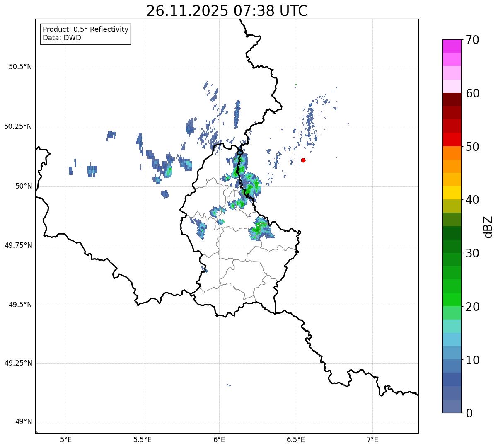Click the 7°E longitude label

point(372,439)
